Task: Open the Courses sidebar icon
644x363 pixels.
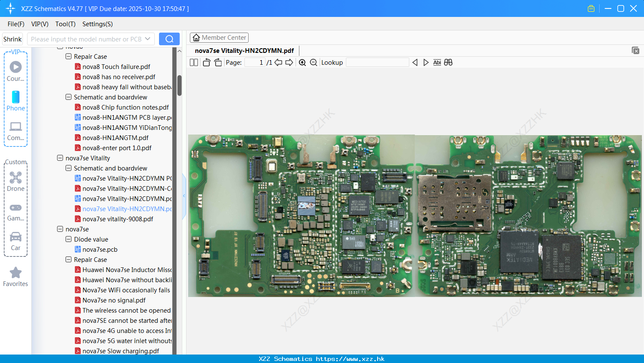Action: (x=16, y=71)
